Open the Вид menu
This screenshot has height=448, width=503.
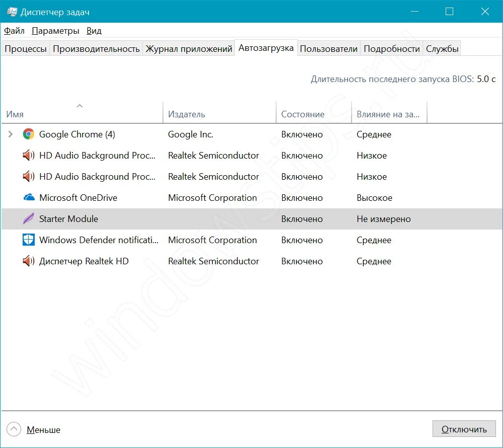point(94,31)
